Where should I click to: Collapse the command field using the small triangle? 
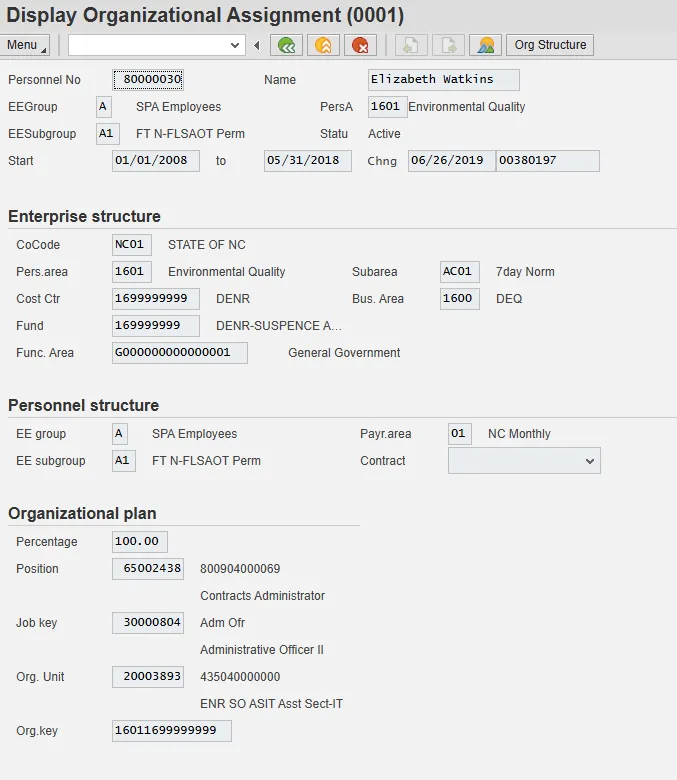[x=257, y=45]
